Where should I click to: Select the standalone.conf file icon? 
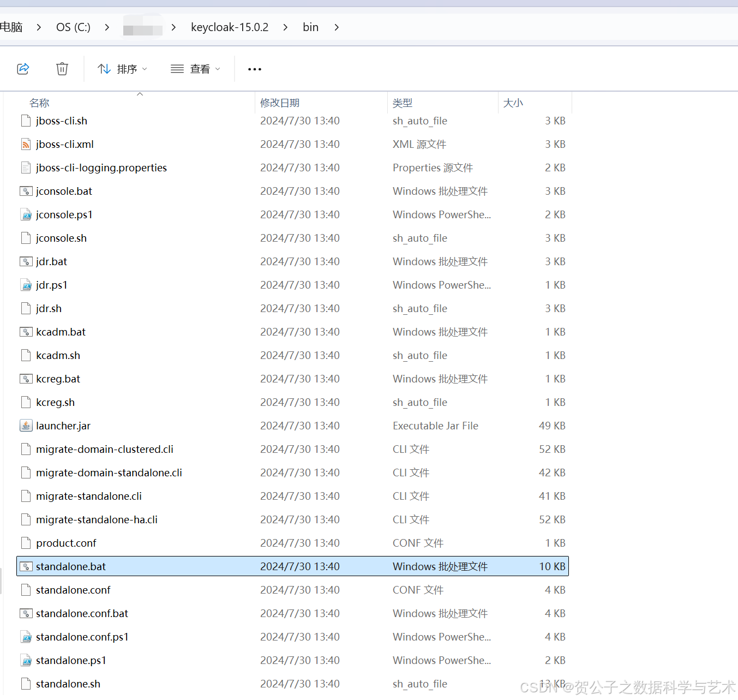[x=26, y=590]
